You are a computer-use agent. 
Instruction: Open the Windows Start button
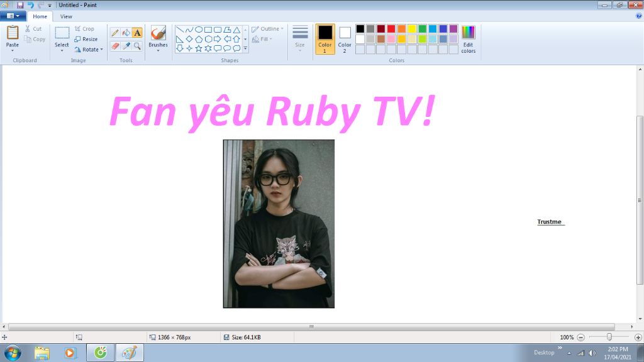coord(13,353)
